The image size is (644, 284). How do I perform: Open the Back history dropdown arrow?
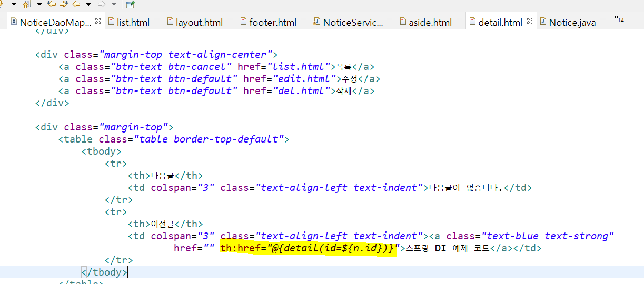[x=88, y=4]
